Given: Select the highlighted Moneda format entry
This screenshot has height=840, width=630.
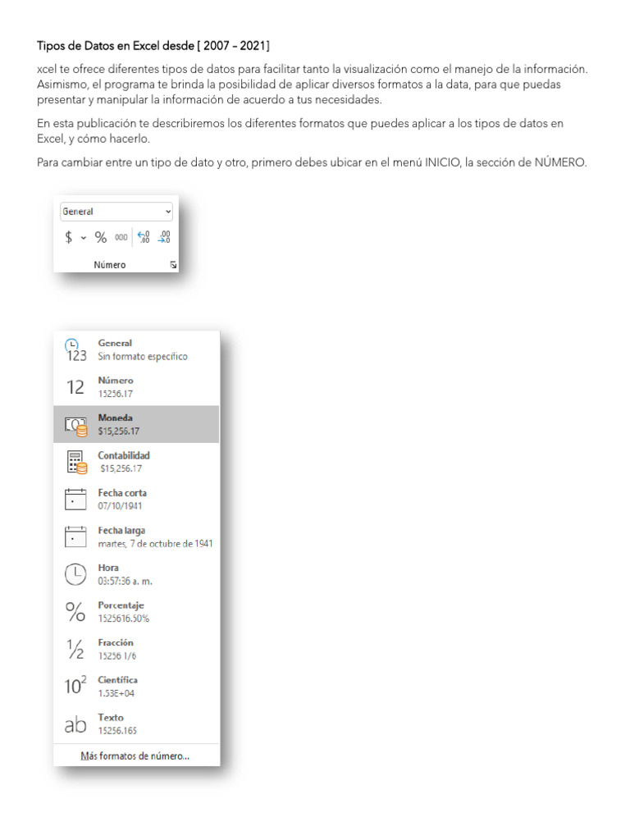Looking at the screenshot, I should click(x=137, y=424).
